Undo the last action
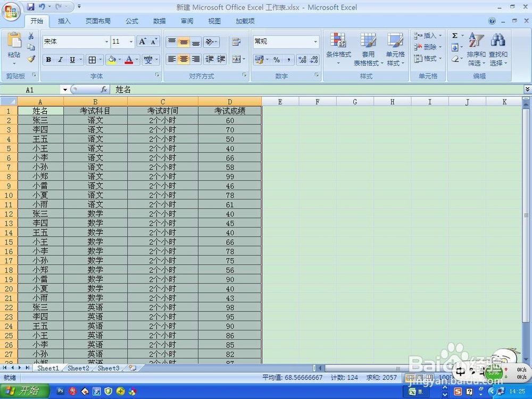The height and width of the screenshot is (399, 532). (41, 6)
